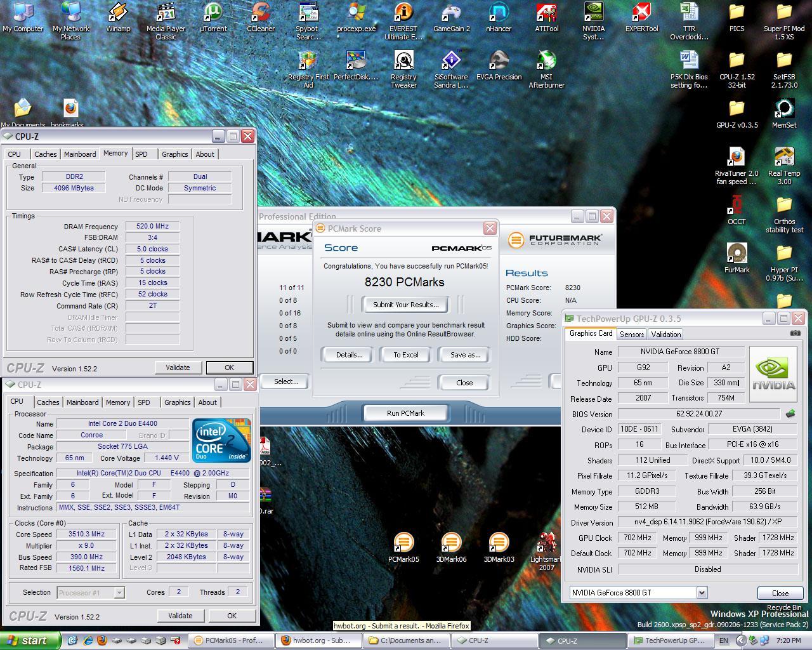
Task: Open the OCCT desktop icon
Action: [737, 210]
